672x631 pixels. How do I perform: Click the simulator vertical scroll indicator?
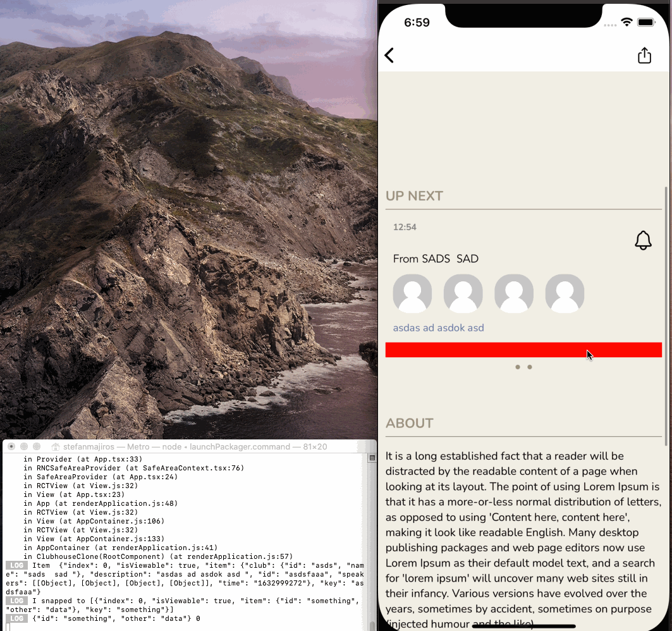coord(666,316)
